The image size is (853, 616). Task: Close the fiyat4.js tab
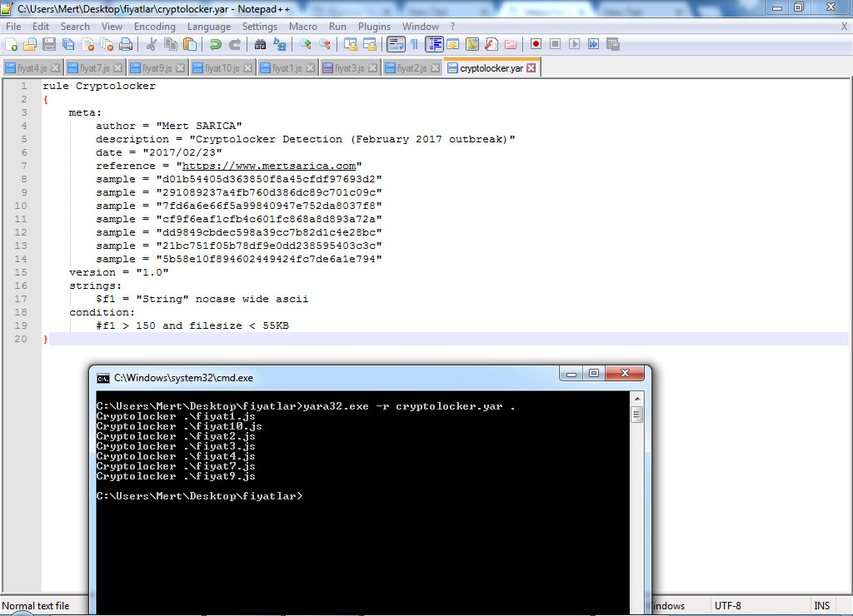[56, 68]
